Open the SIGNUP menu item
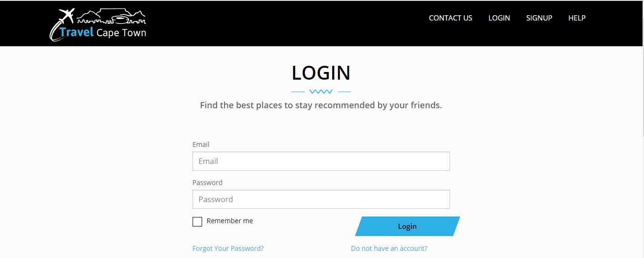644x258 pixels. pos(539,18)
